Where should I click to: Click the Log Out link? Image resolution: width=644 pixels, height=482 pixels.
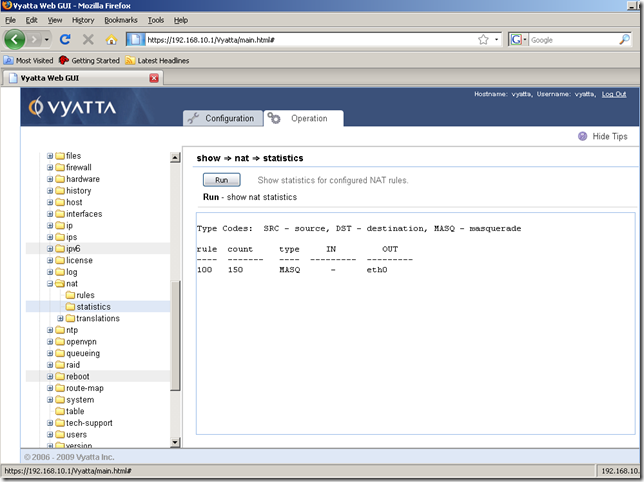614,94
